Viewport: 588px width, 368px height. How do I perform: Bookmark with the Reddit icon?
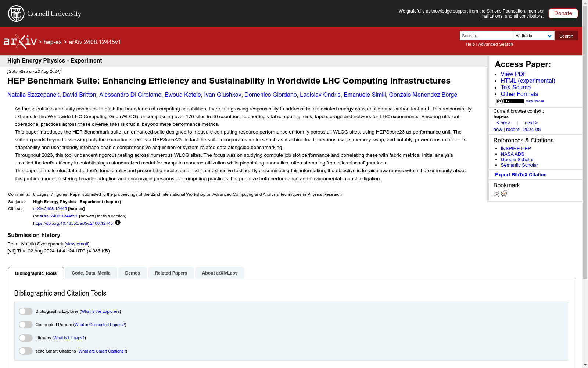tap(504, 194)
